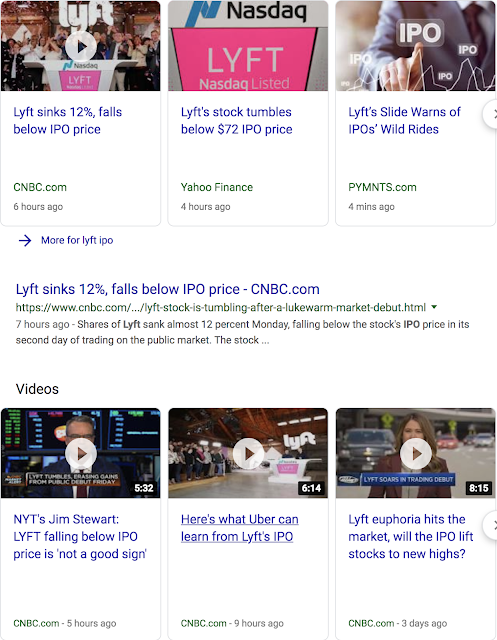
Task: Play the 8:15 trading debut video
Action: pyautogui.click(x=415, y=453)
